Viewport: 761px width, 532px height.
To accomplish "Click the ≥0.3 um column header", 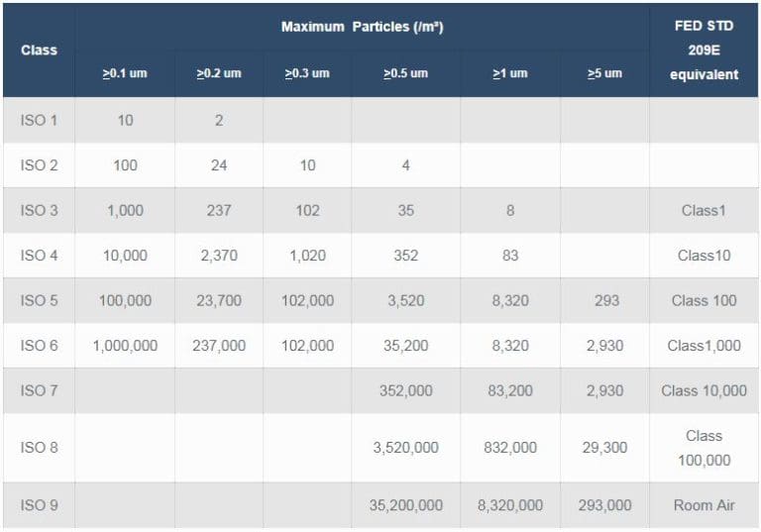I will 307,74.
